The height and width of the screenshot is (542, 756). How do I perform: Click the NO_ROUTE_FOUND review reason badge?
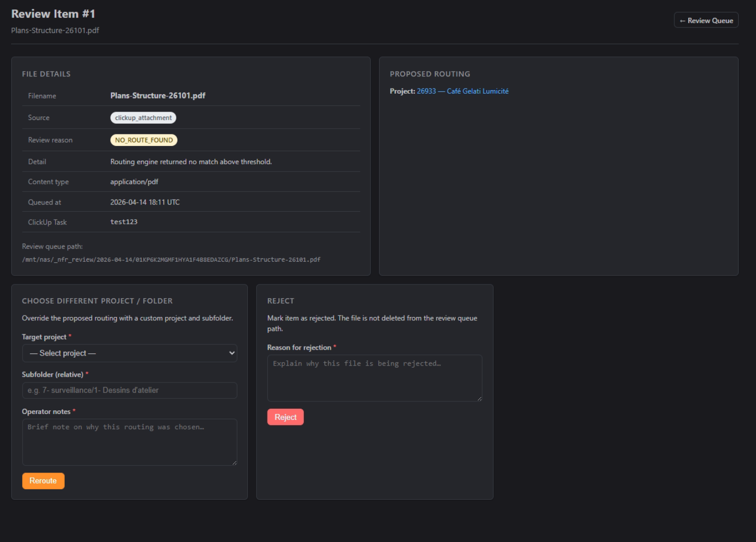(144, 140)
